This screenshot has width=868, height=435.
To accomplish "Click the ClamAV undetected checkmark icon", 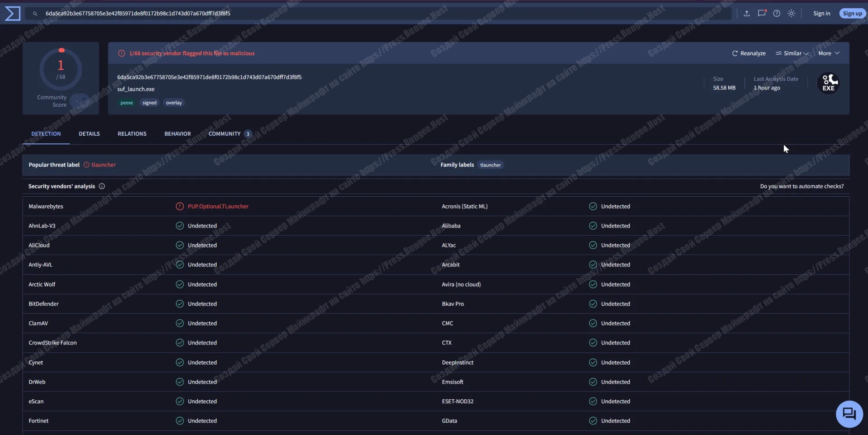I will pyautogui.click(x=179, y=323).
